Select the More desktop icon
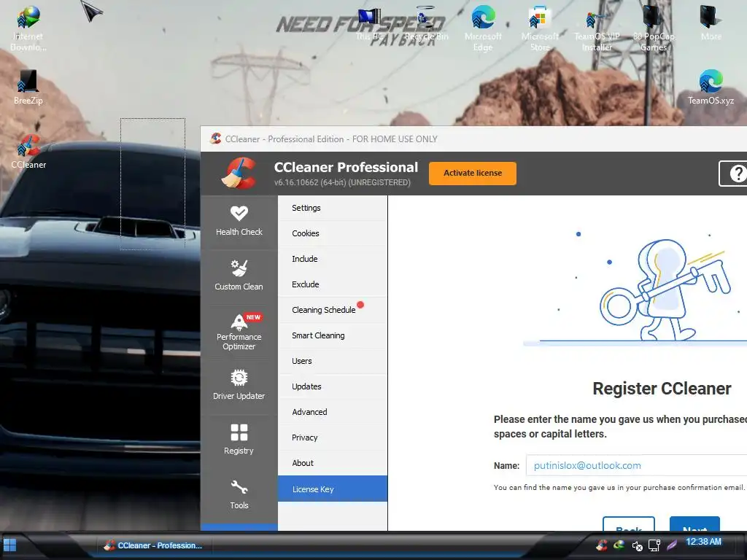The height and width of the screenshot is (560, 747). (711, 23)
